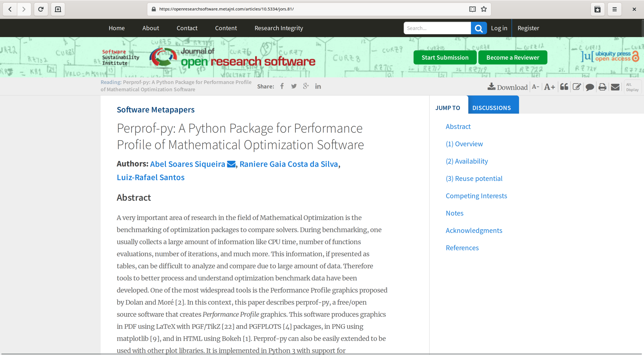Viewport: 644px width, 355px height.
Task: Open the Content navigation menu
Action: pos(226,28)
